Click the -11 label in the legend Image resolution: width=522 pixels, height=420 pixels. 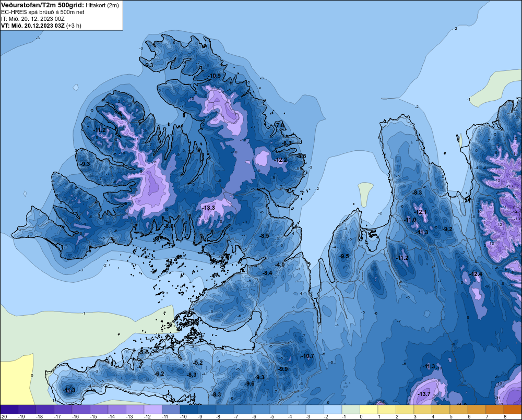pos(165,417)
